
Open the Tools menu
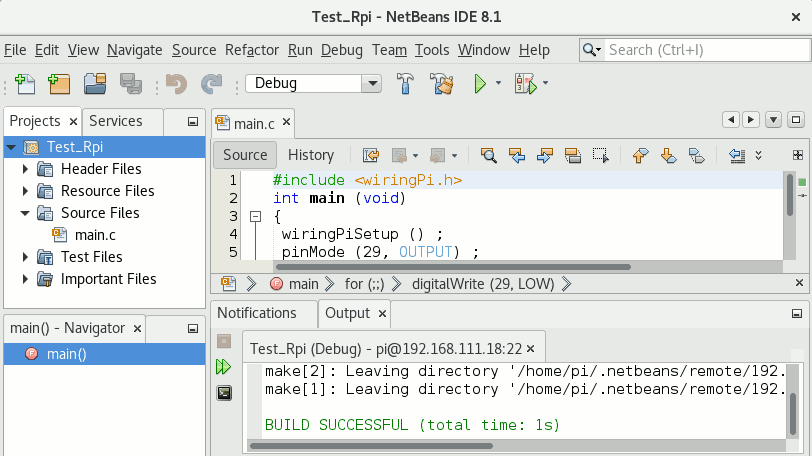(432, 50)
